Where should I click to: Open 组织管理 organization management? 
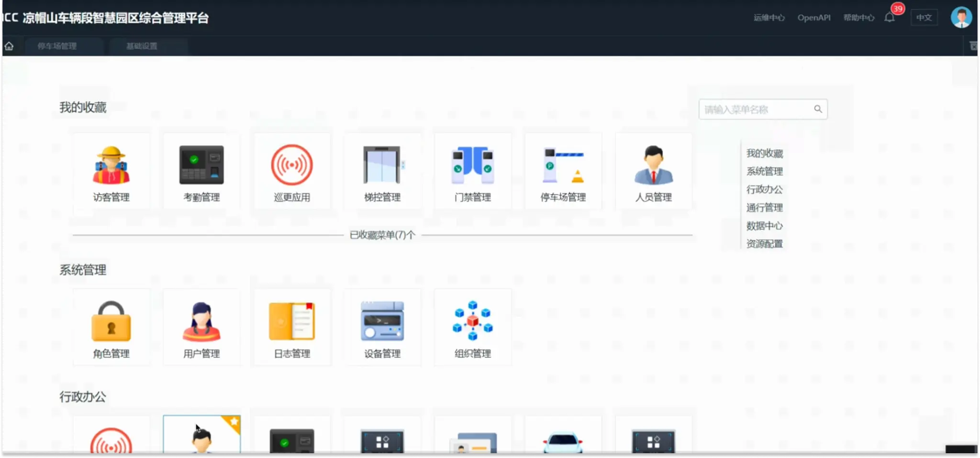pos(473,327)
